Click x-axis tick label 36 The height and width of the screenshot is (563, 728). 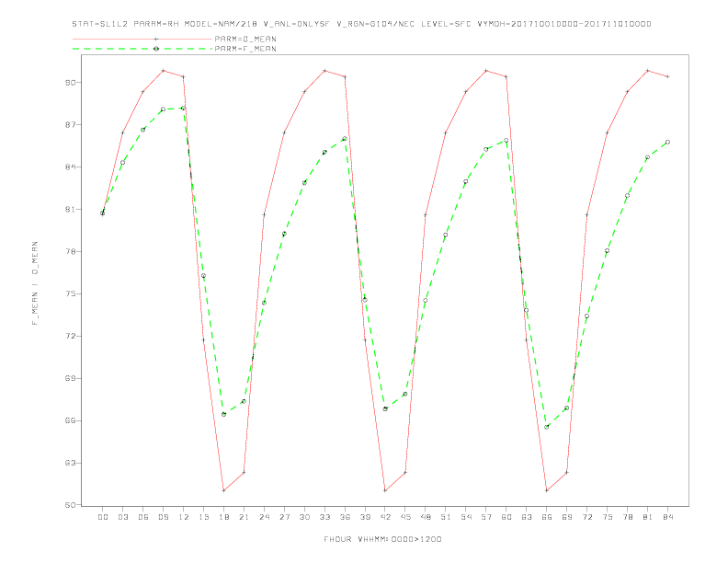click(345, 517)
